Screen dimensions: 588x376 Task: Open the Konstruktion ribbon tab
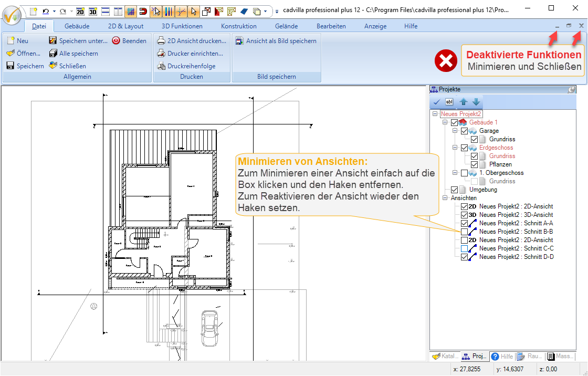pos(238,26)
